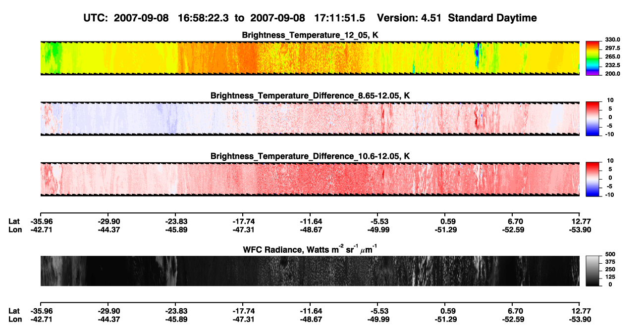The width and height of the screenshot is (644, 330).
Task: Click latitude '0.59' above the WFC panel
Action: 448,221
